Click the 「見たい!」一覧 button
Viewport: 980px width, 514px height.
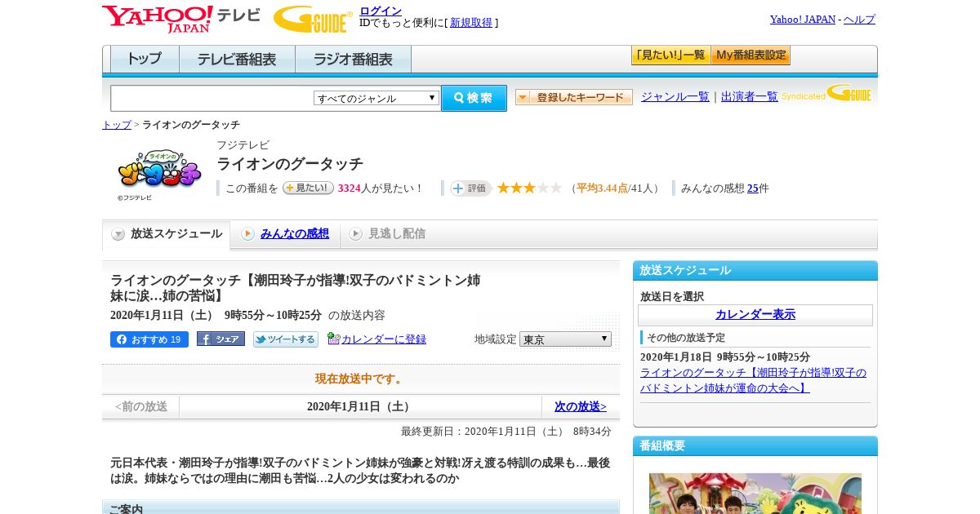670,55
